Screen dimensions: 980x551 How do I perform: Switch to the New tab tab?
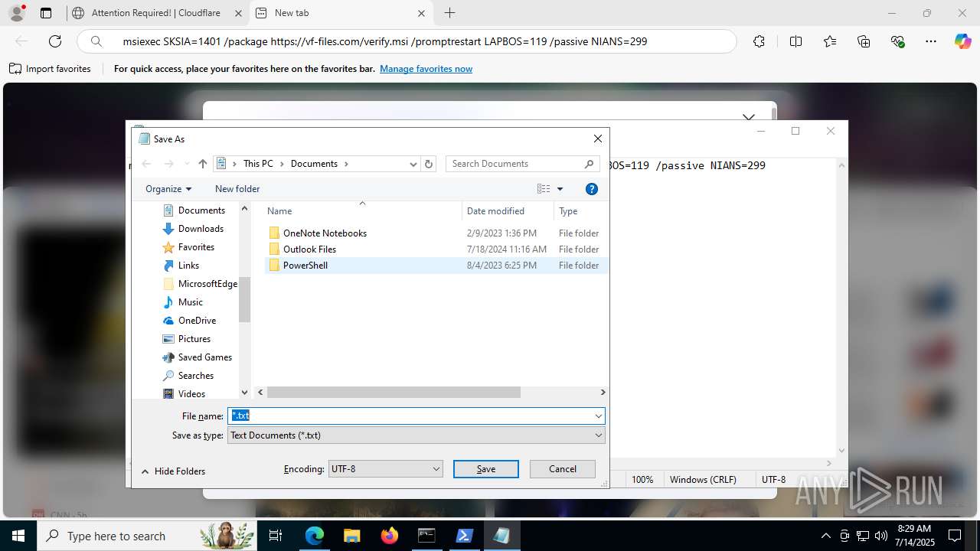[340, 13]
